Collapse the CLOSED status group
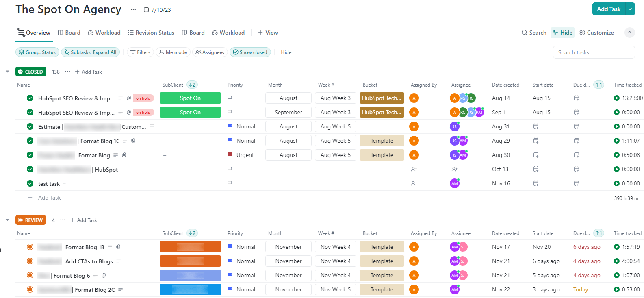Image resolution: width=644 pixels, height=298 pixels. 7,72
